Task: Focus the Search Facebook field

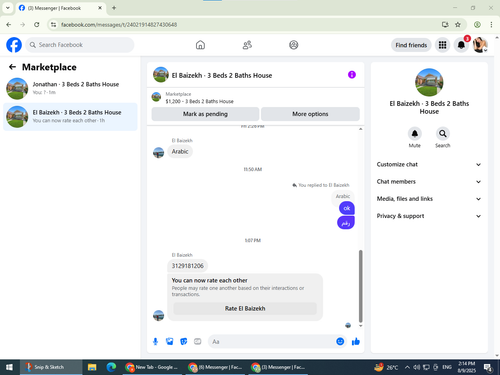Action: (80, 45)
